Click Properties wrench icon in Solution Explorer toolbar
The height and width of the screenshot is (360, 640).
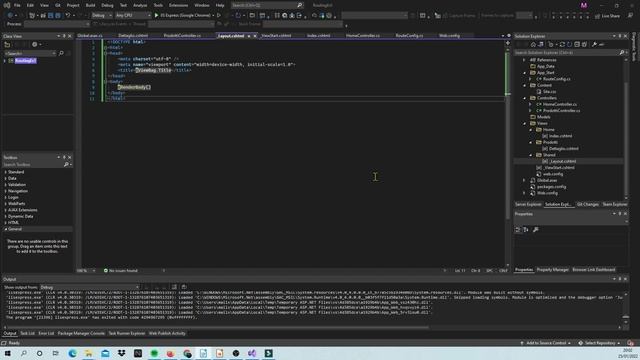tap(594, 44)
